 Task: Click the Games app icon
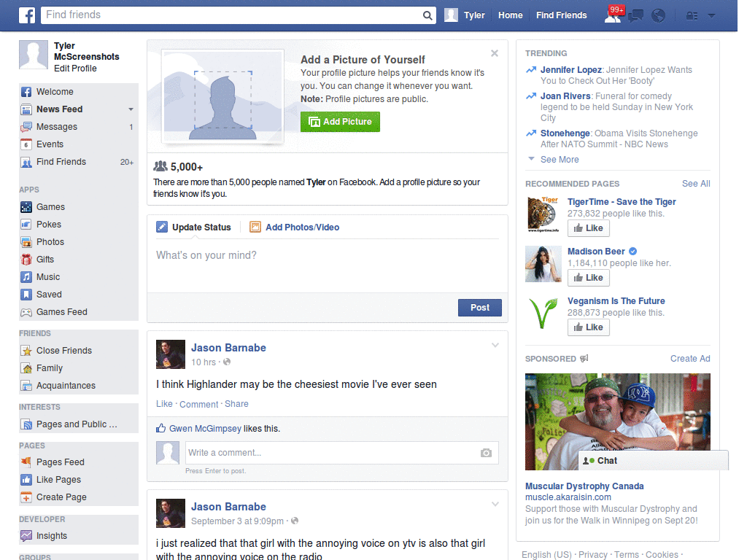[x=26, y=207]
